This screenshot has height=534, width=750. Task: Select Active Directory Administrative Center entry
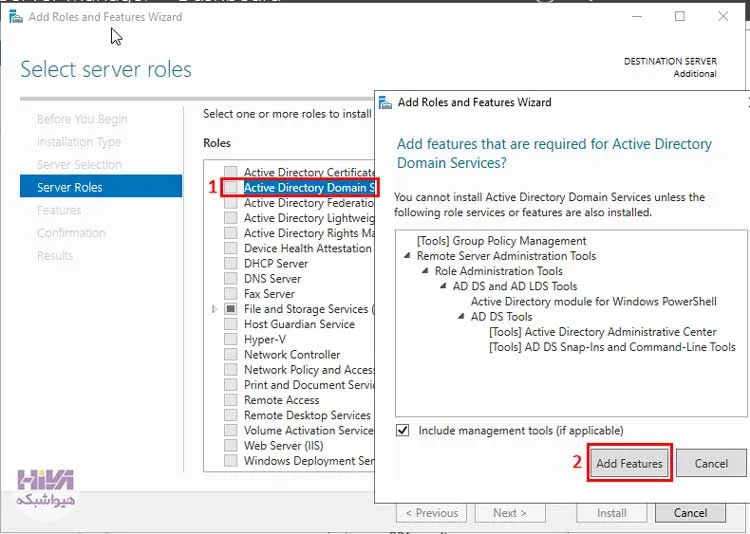(603, 332)
